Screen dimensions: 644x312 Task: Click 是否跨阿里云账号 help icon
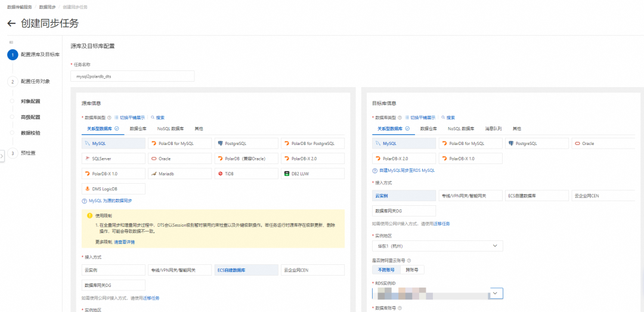[x=410, y=260]
